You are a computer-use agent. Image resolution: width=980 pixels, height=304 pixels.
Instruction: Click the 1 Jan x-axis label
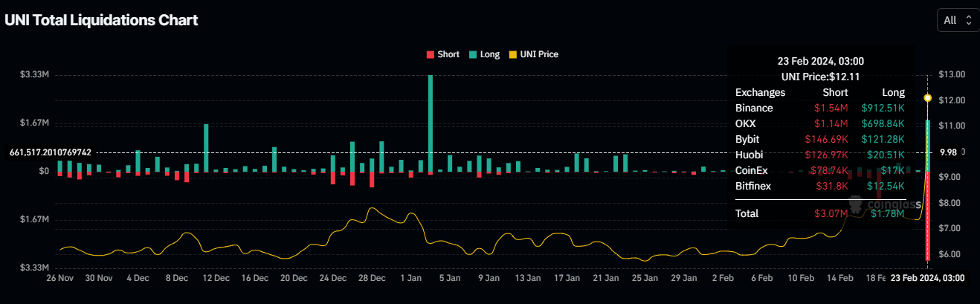tap(410, 278)
